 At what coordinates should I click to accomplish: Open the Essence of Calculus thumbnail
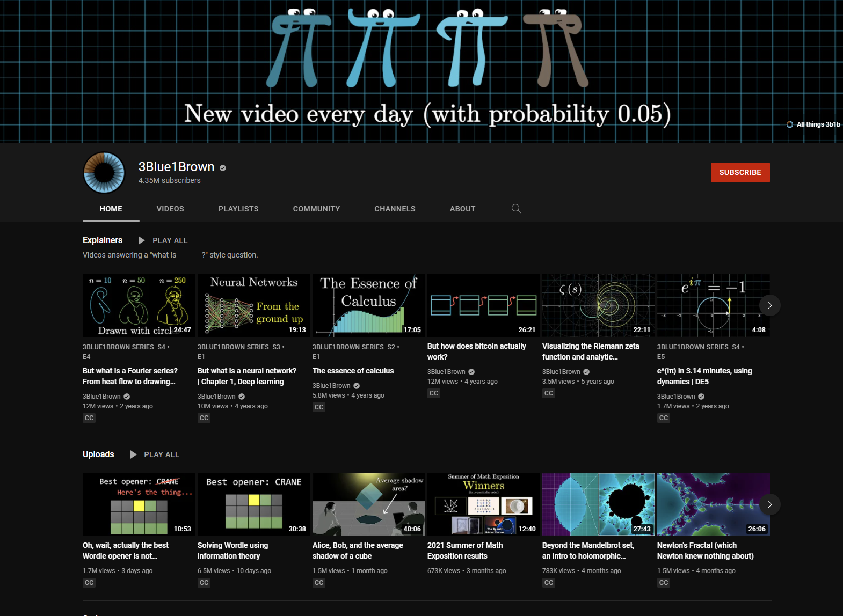(x=369, y=305)
